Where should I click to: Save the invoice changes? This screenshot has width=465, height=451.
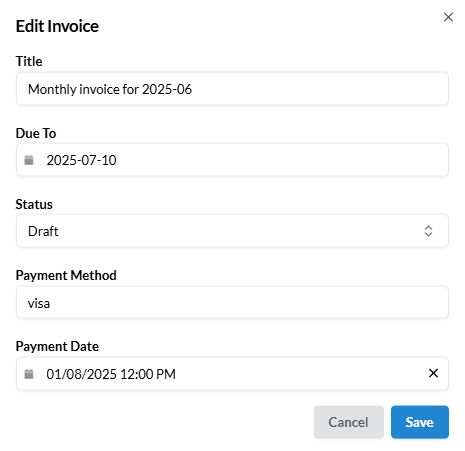pyautogui.click(x=420, y=422)
